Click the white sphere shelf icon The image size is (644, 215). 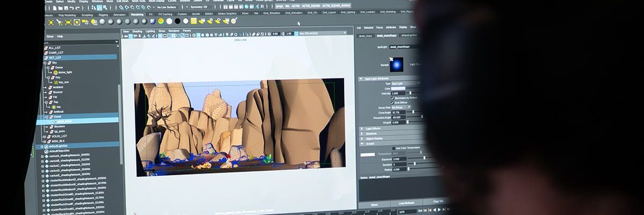[169, 21]
